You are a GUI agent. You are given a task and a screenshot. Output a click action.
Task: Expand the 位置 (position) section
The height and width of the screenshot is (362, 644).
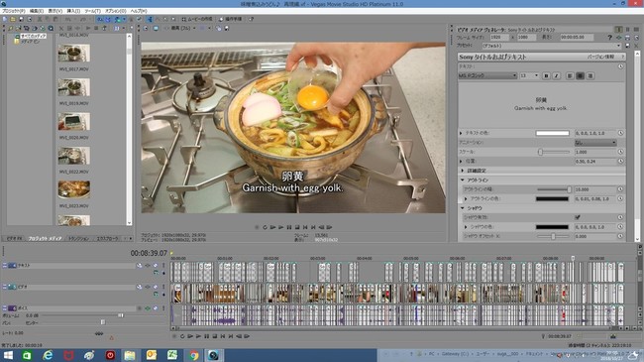[x=461, y=162]
